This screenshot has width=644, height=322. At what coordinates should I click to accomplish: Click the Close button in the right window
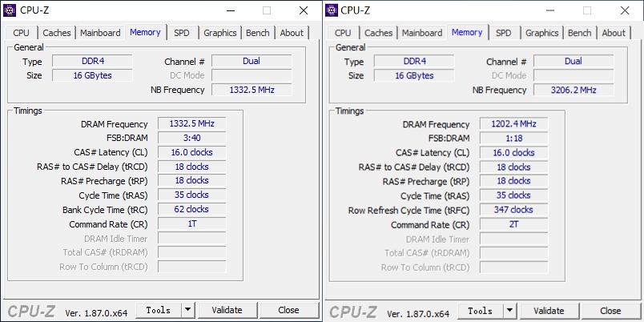point(610,311)
